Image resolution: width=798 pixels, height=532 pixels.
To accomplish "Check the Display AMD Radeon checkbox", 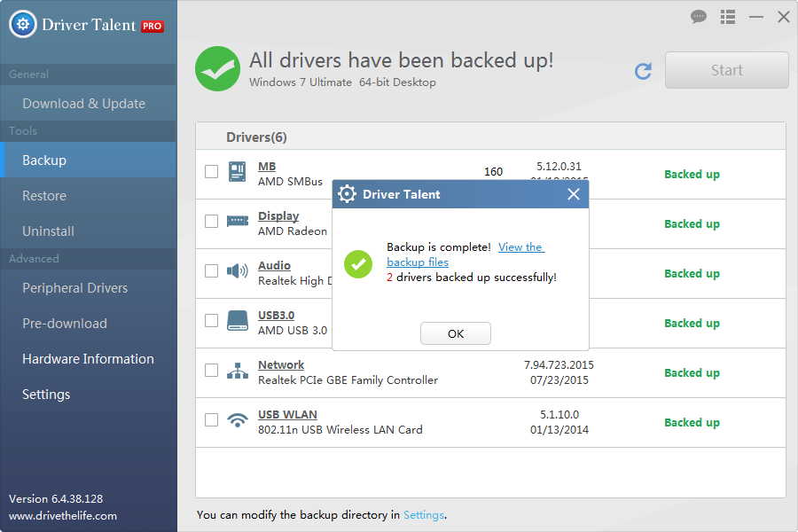I will (x=211, y=221).
